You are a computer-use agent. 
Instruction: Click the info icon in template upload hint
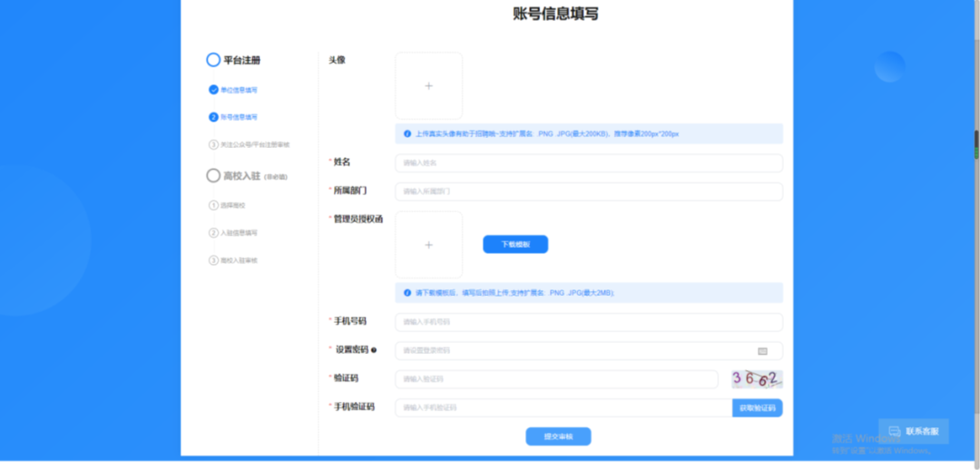(x=407, y=293)
